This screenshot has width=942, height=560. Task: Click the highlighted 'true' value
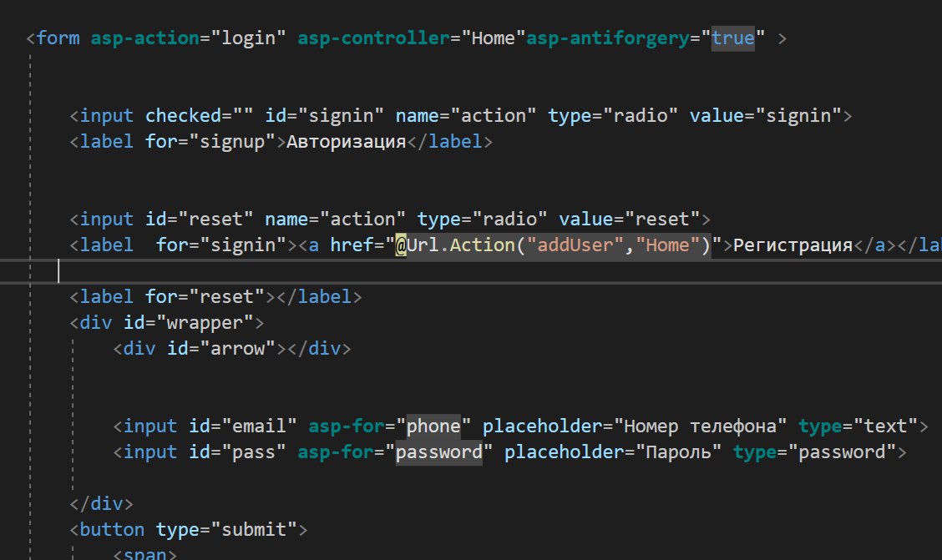tap(733, 38)
